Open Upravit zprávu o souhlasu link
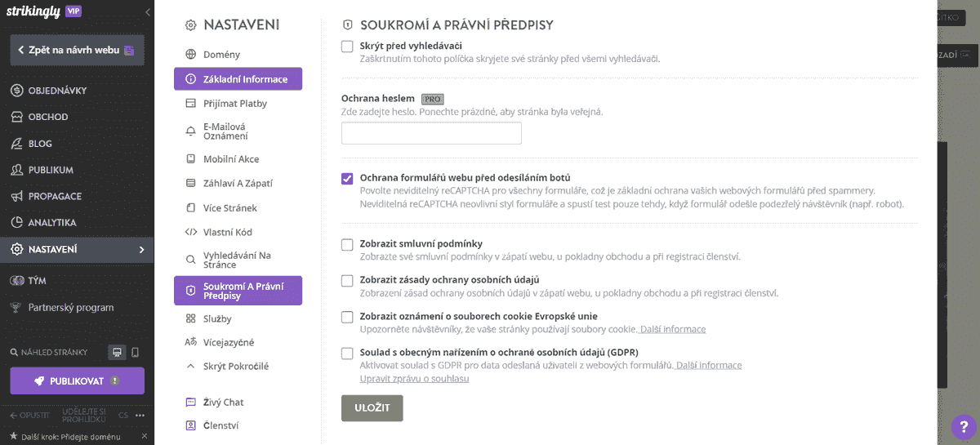 pos(414,379)
